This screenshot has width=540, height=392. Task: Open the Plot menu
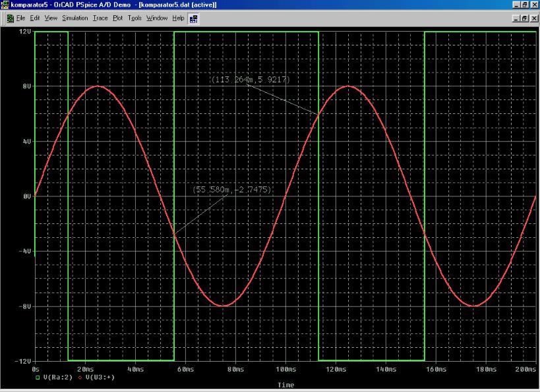pyautogui.click(x=117, y=18)
